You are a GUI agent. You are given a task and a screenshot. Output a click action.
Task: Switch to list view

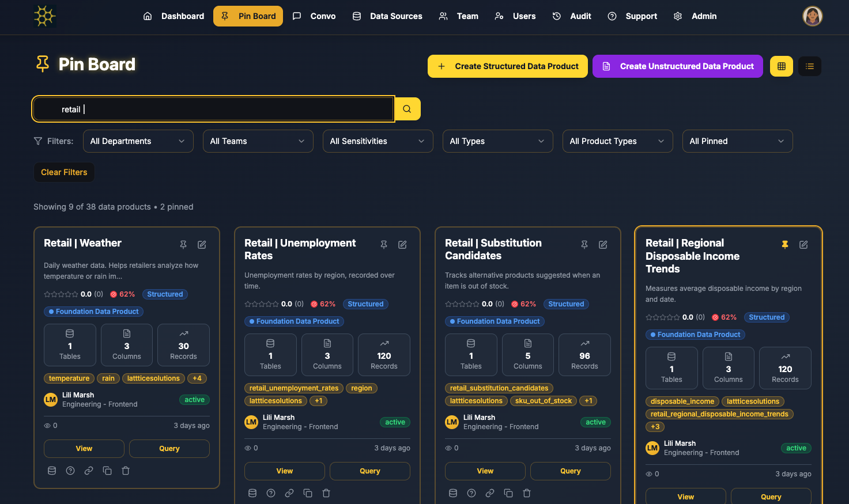coord(810,66)
